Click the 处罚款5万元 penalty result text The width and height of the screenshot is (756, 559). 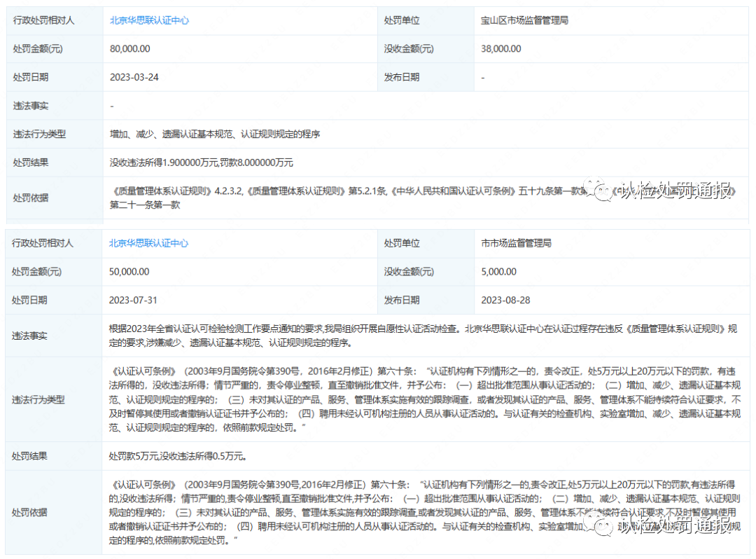176,456
